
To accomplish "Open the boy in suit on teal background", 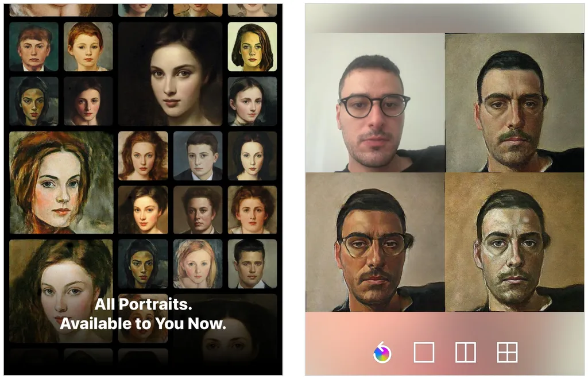I will pos(34,47).
